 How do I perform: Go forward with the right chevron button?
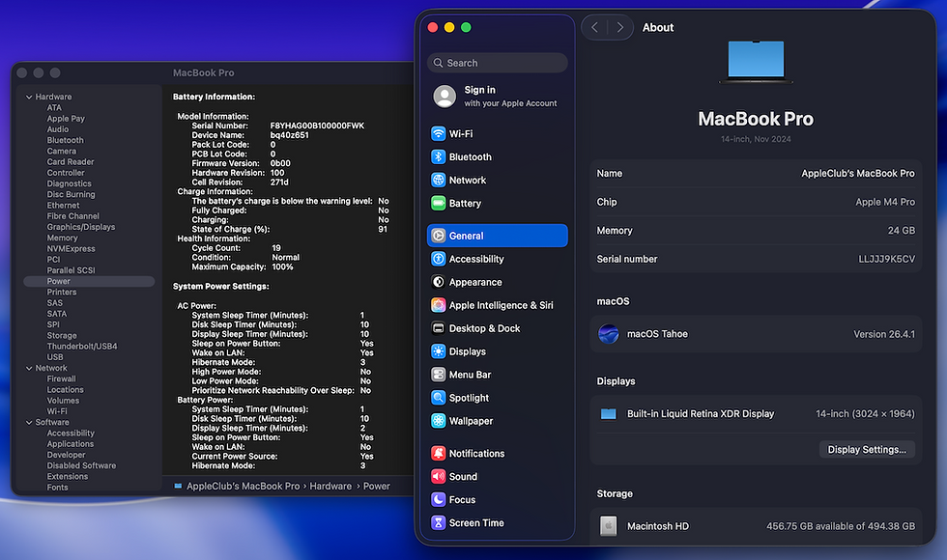619,27
